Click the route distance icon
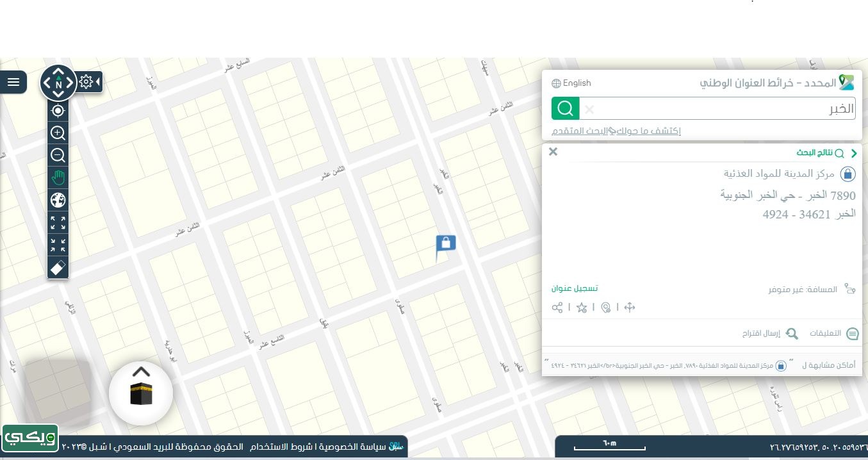Screen dimensions: 868x460 (x=849, y=289)
